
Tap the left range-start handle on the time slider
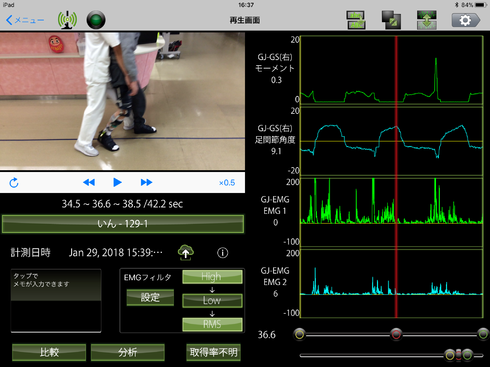coord(300,334)
